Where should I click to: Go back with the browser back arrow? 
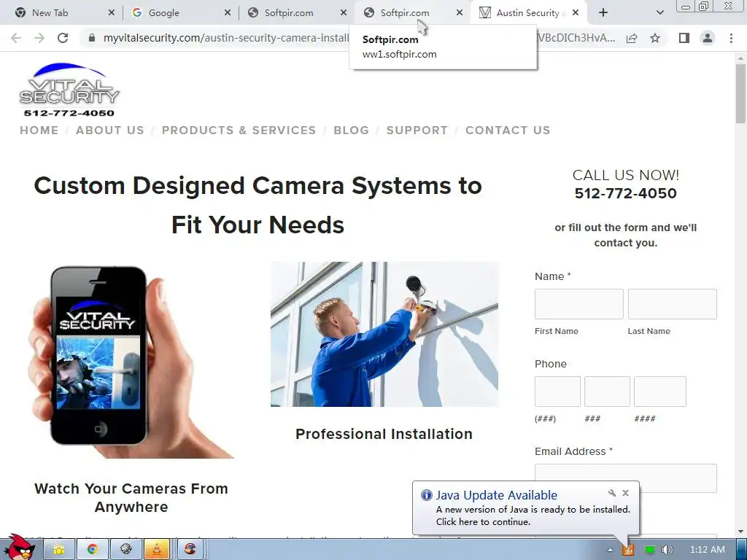[16, 38]
